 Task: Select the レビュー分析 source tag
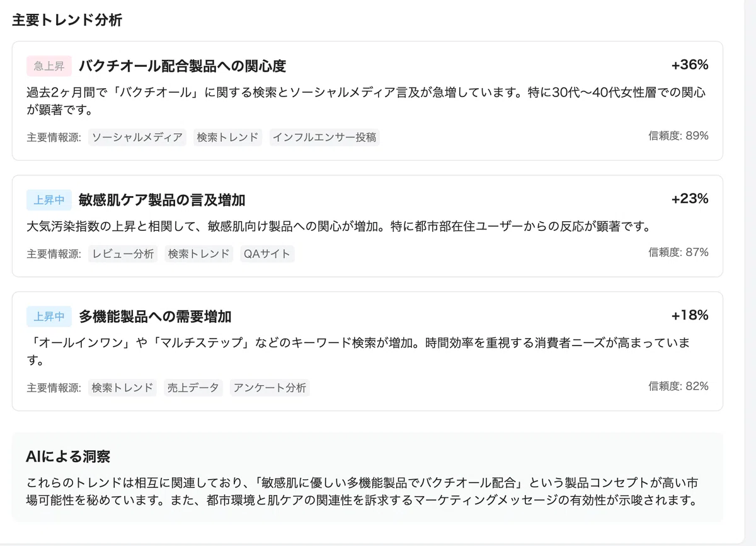pos(123,254)
